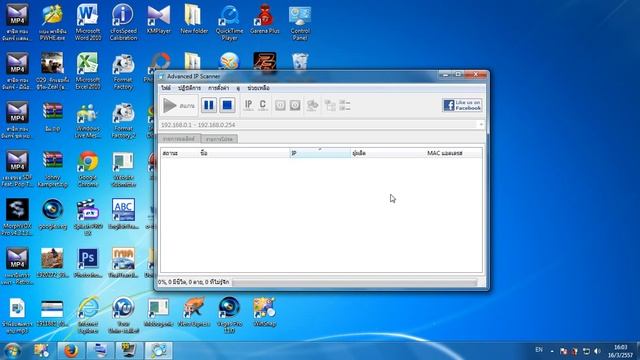Image resolution: width=640 pixels, height=360 pixels.
Task: Select the KMPlayer desktop icon
Action: click(159, 20)
